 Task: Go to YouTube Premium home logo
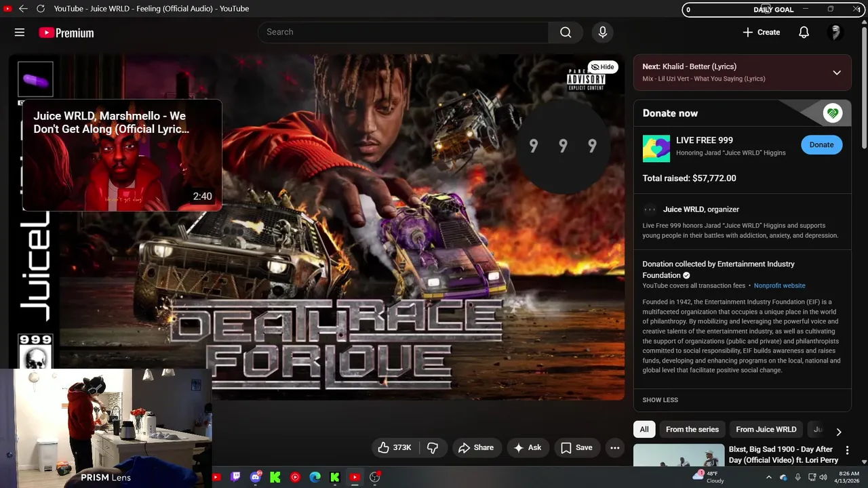click(x=66, y=33)
